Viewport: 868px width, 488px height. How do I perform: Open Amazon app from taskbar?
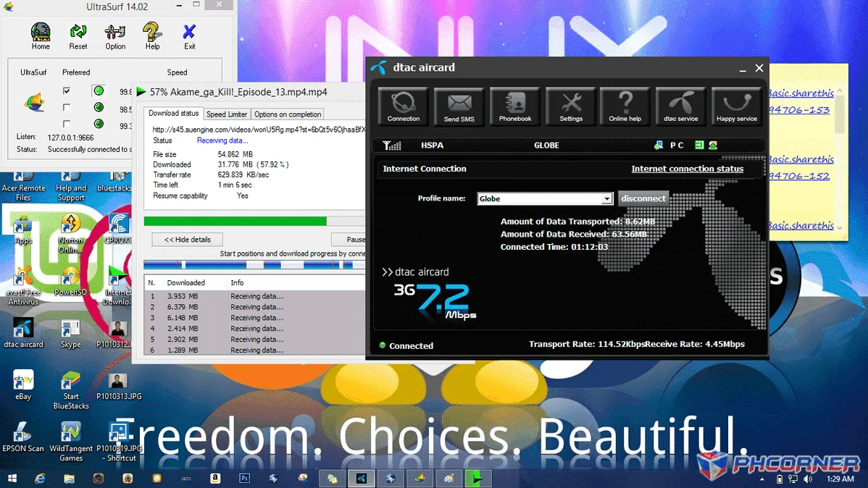215,479
